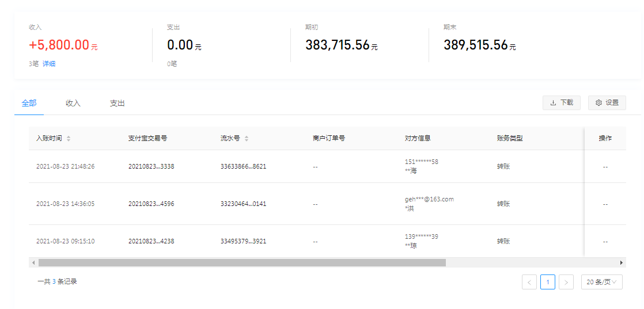
Task: Switch to the 收入 tab
Action: [73, 104]
